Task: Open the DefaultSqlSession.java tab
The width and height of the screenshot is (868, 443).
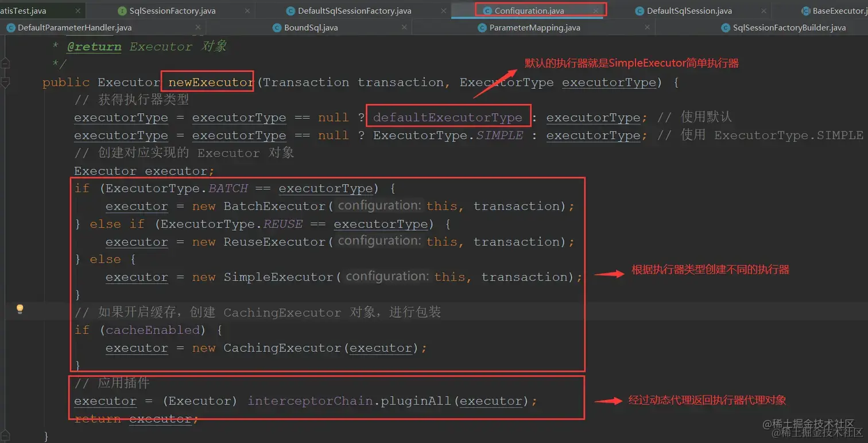Action: tap(689, 11)
